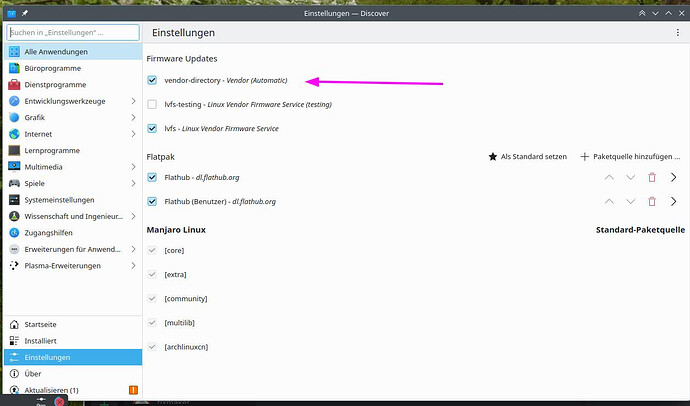Toggle Flathub (Benutzer) checkbox
Screen dimensions: 690x406
[152, 201]
